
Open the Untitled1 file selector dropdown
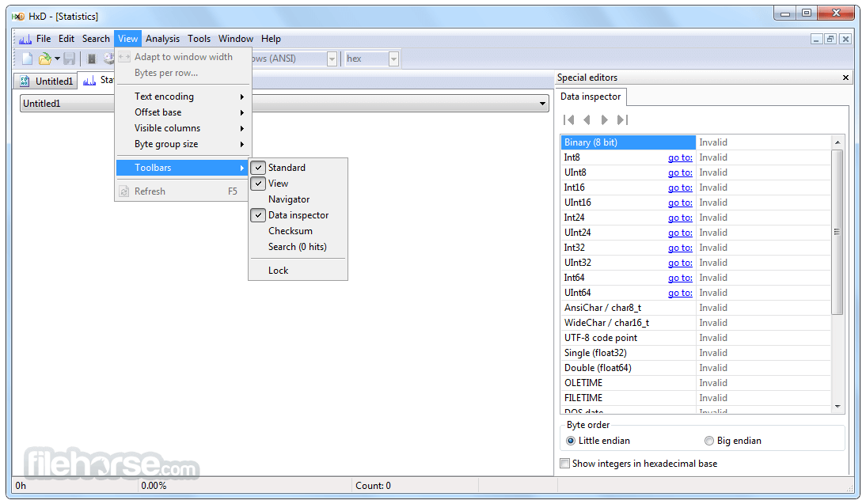coord(542,104)
